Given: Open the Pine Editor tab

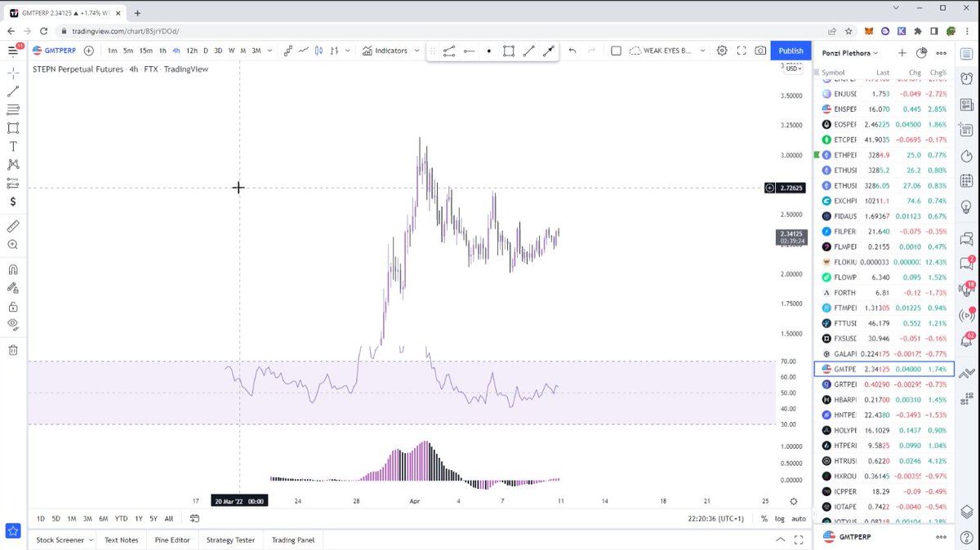Looking at the screenshot, I should coord(172,539).
